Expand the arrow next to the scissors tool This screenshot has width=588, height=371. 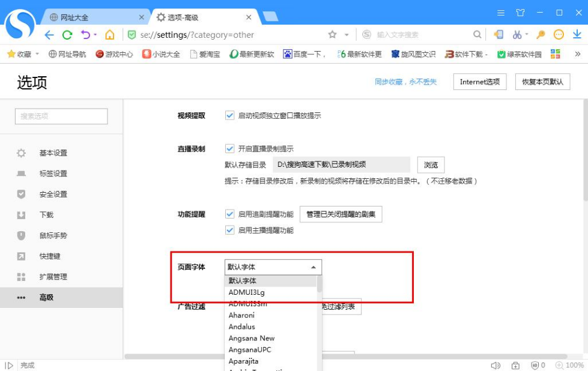tap(526, 35)
